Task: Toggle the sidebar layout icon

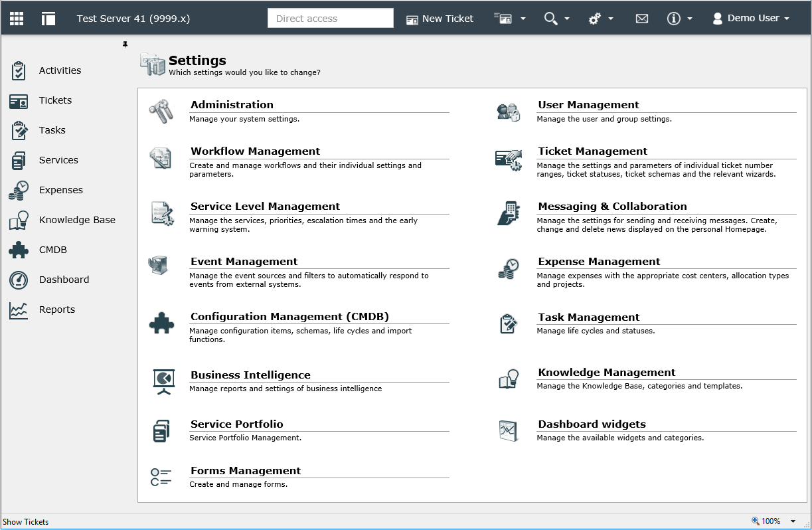Action: pos(48,19)
